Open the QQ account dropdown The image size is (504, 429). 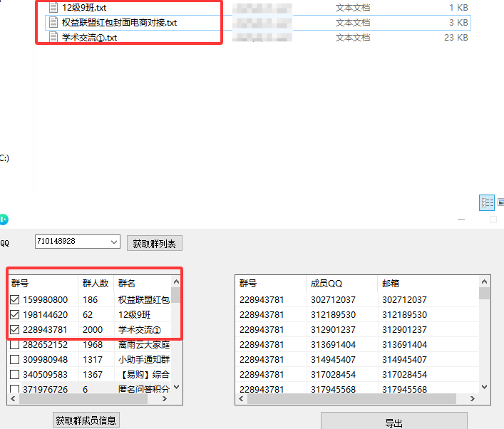114,242
